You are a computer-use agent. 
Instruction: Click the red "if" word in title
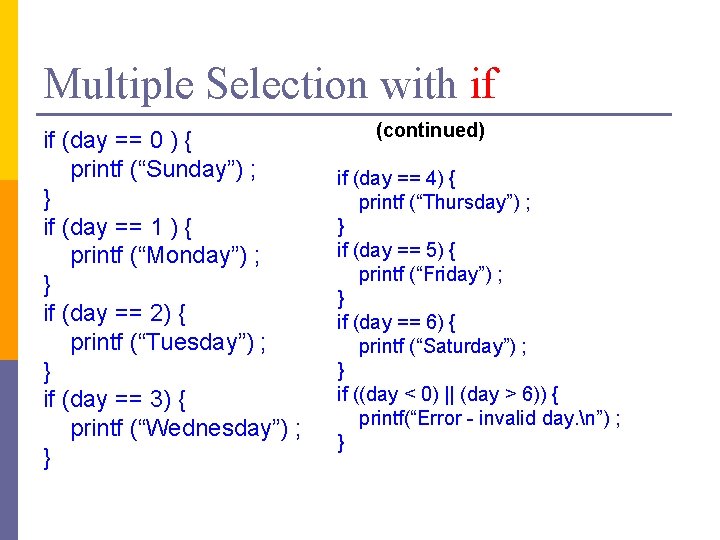[x=482, y=83]
